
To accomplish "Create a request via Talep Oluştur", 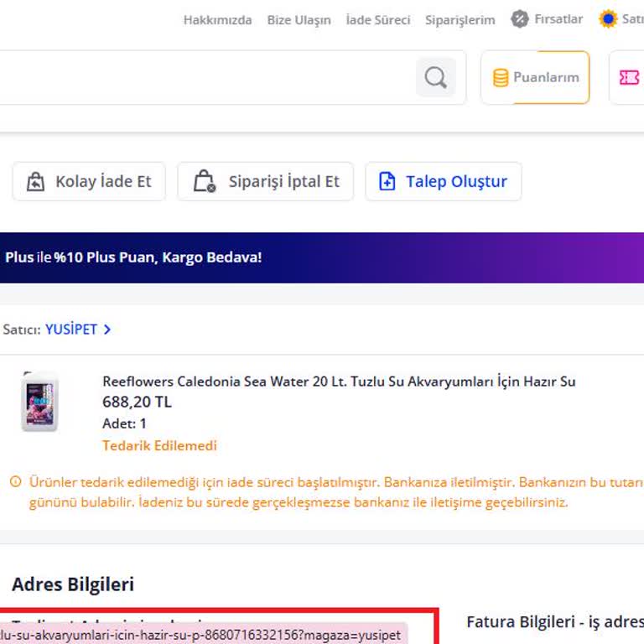I will (443, 182).
